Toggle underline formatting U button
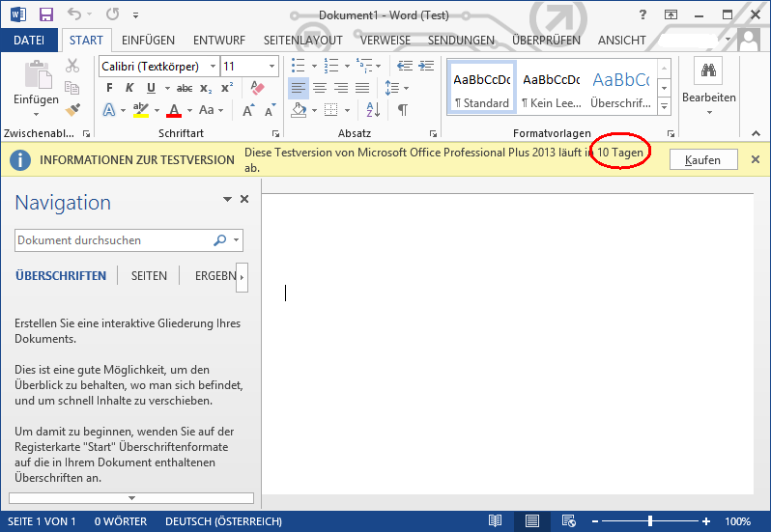This screenshot has height=532, width=771. [x=151, y=88]
